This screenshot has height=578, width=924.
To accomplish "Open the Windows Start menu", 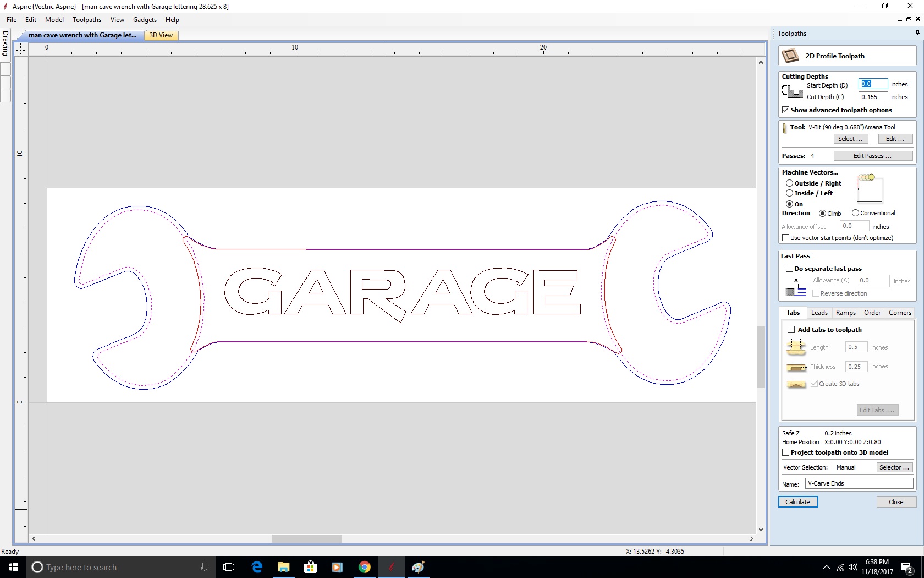I will (x=13, y=567).
